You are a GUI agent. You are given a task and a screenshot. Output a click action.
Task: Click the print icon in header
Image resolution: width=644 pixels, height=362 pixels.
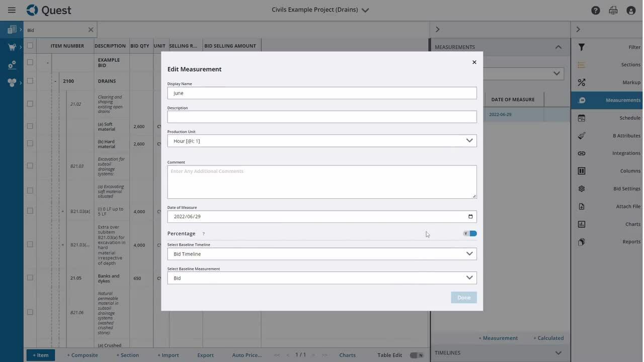(613, 10)
